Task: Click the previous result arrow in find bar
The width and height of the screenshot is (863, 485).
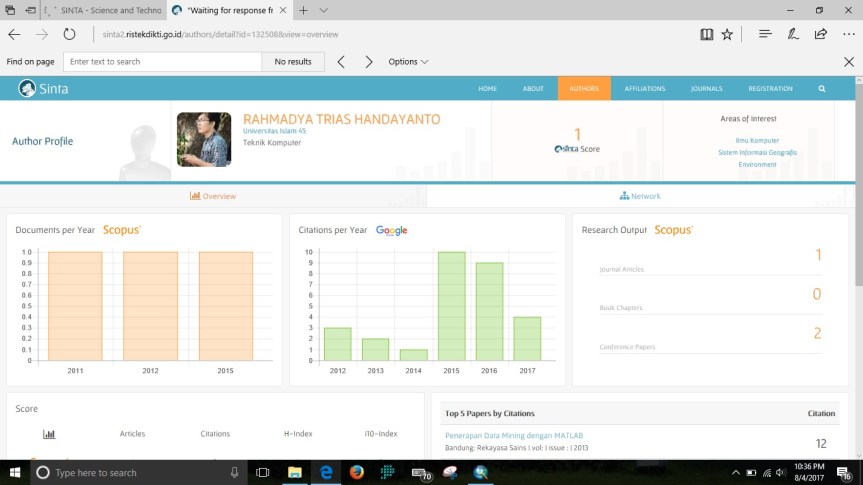Action: tap(341, 62)
